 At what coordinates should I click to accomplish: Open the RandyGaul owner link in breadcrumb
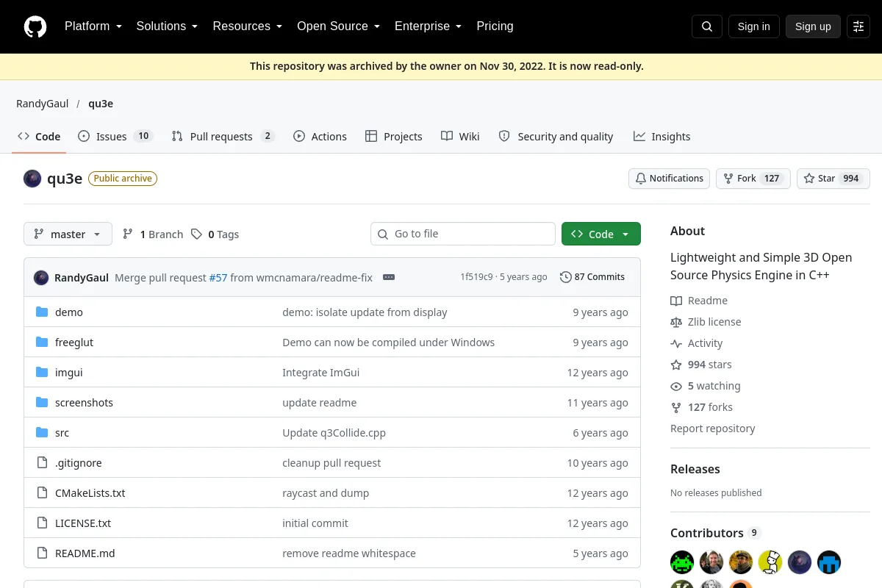click(x=43, y=104)
